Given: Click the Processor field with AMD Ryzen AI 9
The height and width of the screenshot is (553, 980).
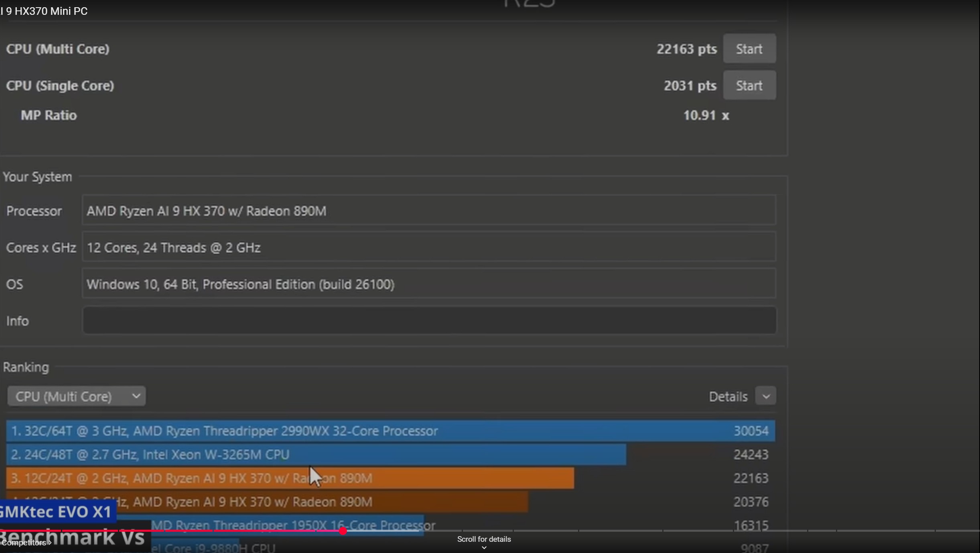Looking at the screenshot, I should (x=429, y=211).
